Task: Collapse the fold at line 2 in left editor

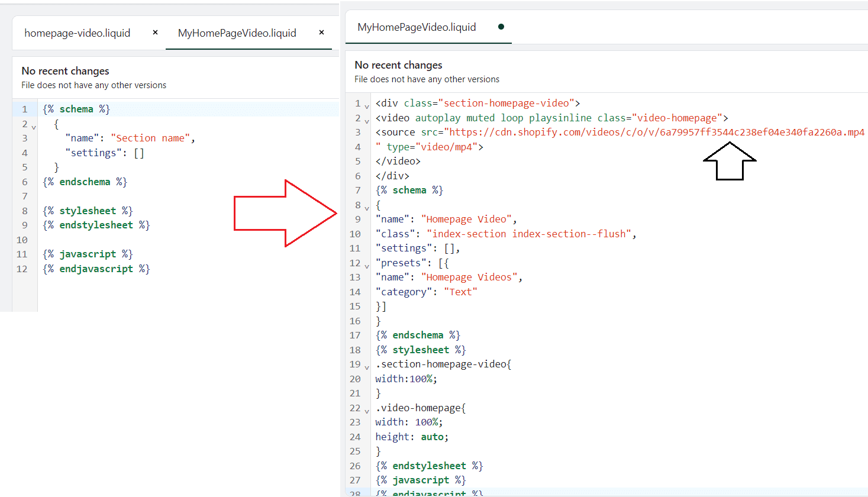Action: pos(34,127)
